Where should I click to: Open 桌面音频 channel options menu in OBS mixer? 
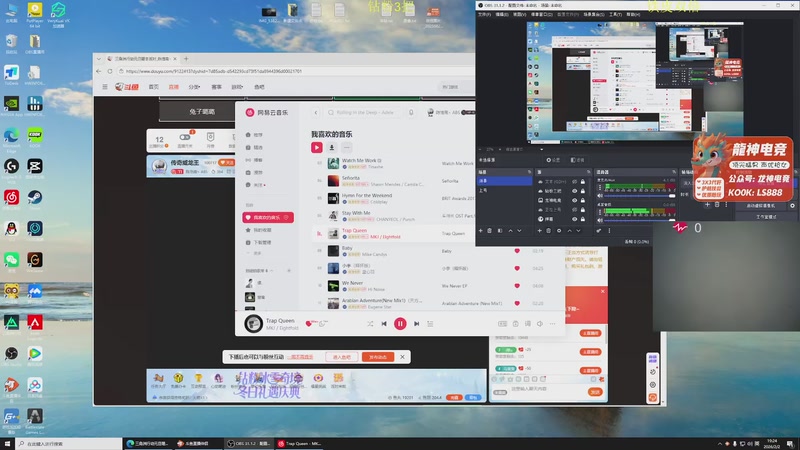point(600,212)
